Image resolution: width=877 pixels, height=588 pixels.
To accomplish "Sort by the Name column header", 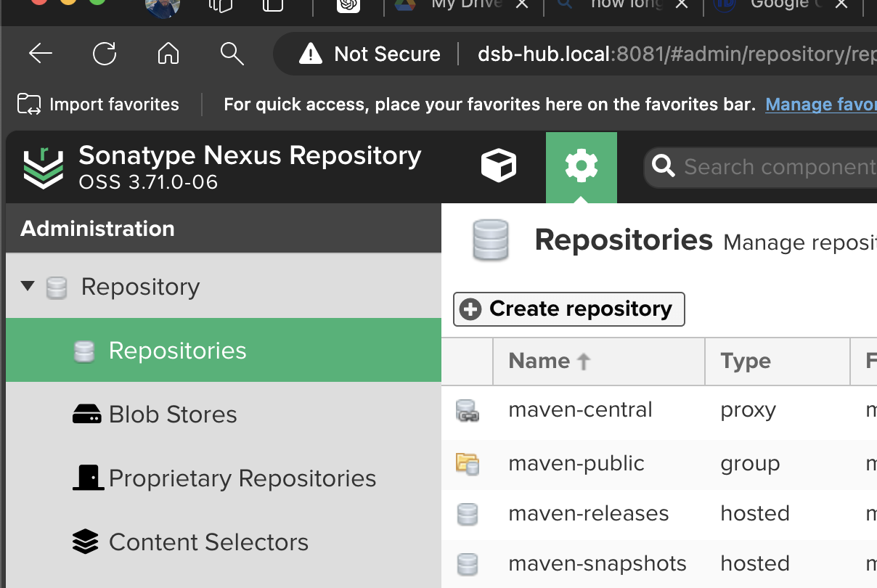I will (x=599, y=361).
